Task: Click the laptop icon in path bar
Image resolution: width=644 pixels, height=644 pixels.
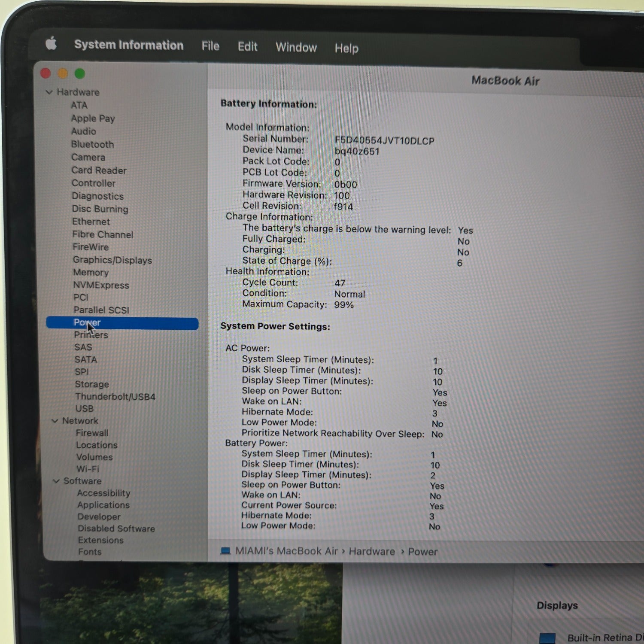Action: [225, 550]
